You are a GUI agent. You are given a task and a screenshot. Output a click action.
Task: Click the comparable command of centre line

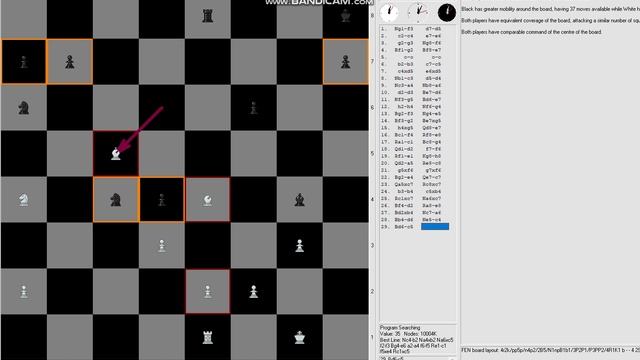(531, 32)
